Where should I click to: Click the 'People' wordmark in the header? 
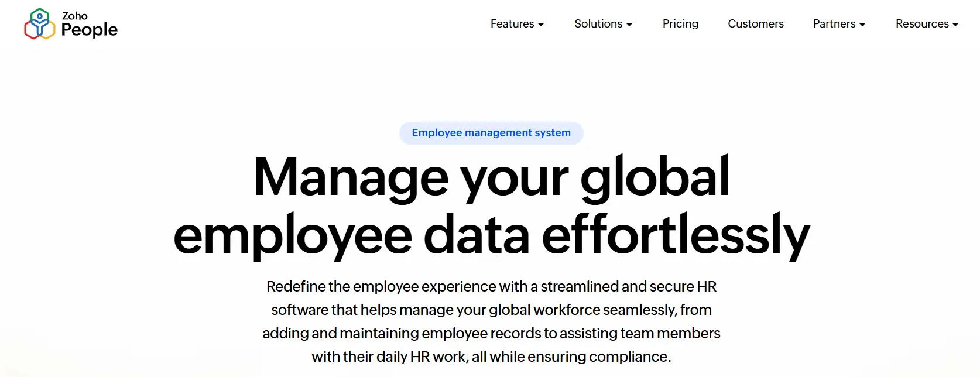pyautogui.click(x=89, y=30)
